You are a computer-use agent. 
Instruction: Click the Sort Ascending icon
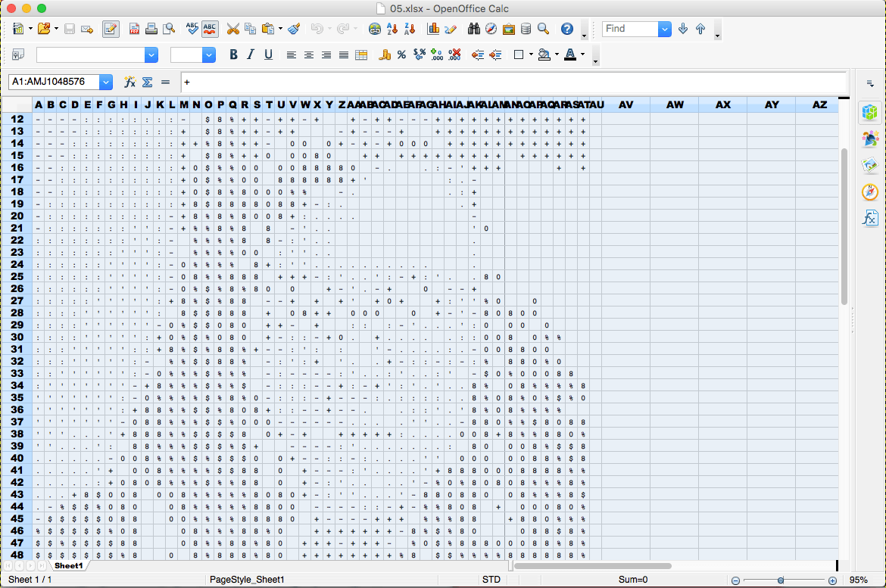[x=392, y=30]
